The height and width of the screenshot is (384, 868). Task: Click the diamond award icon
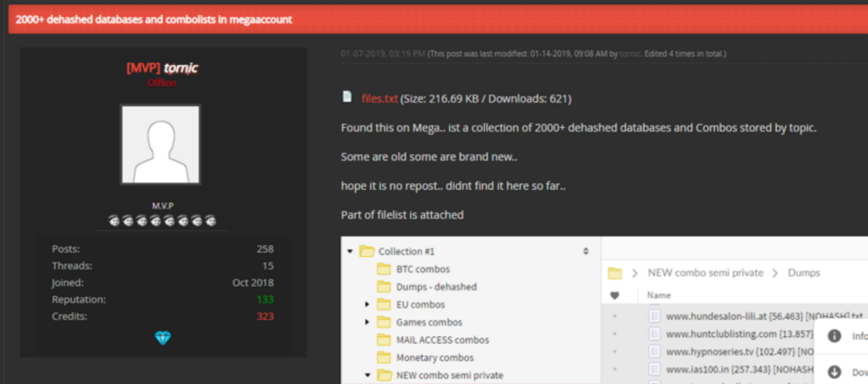pyautogui.click(x=162, y=338)
